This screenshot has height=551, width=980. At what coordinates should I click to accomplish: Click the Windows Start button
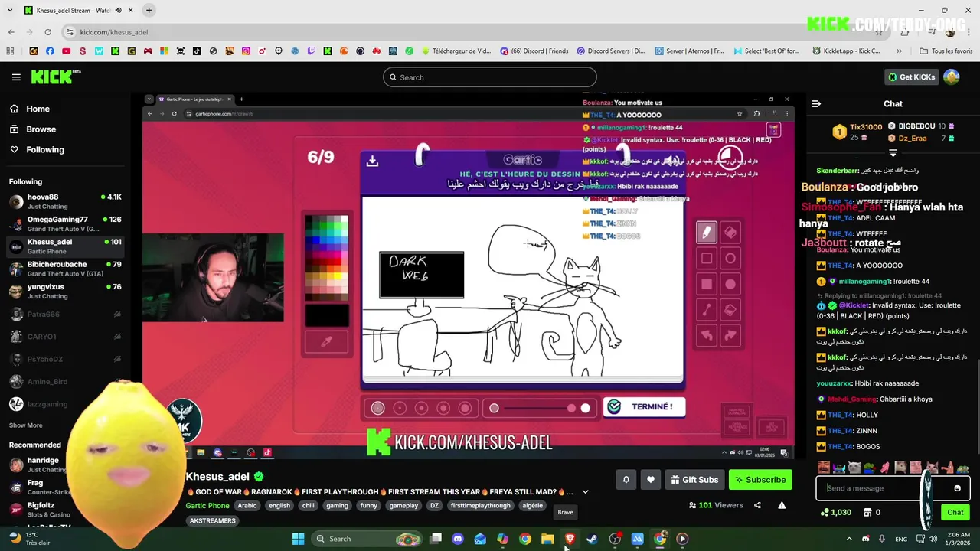coord(298,539)
